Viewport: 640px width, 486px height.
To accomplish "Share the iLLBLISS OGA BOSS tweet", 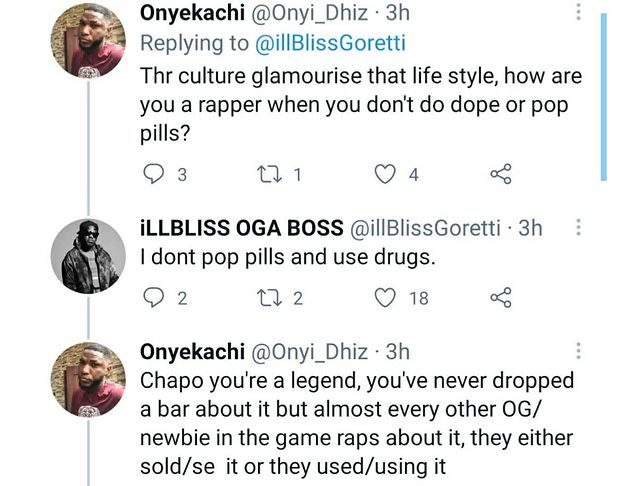I will pyautogui.click(x=501, y=297).
